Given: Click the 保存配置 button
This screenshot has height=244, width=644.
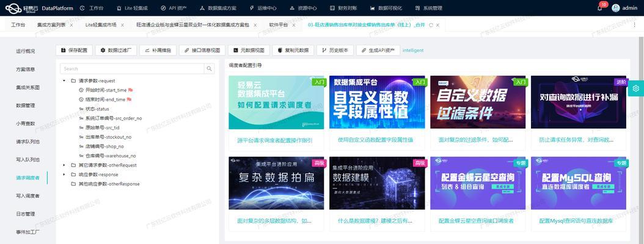Looking at the screenshot, I should pos(74,51).
